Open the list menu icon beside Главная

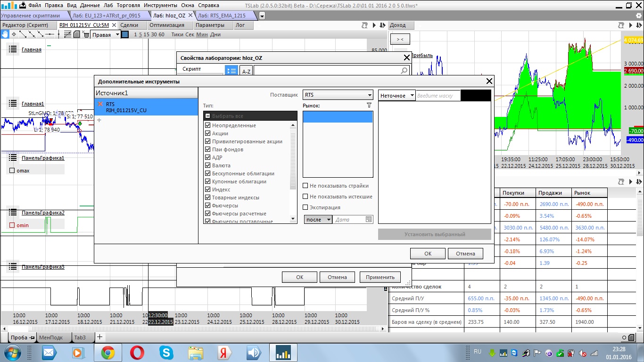13,49
